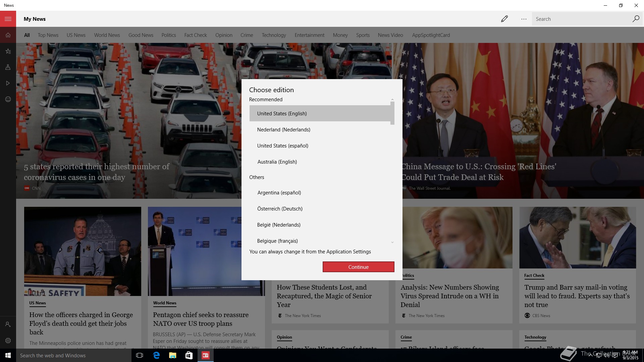Open the 5 states coronavirus headline
Viewport: 644px width, 362px height.
(97, 172)
